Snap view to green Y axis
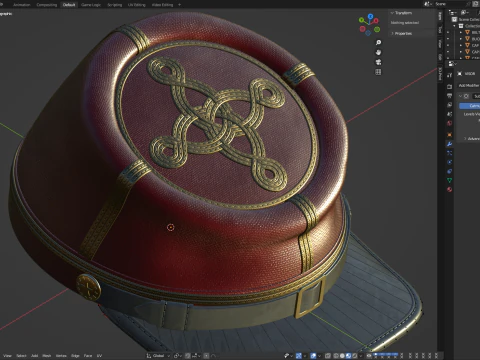Image resolution: width=480 pixels, height=360 pixels. pyautogui.click(x=361, y=20)
